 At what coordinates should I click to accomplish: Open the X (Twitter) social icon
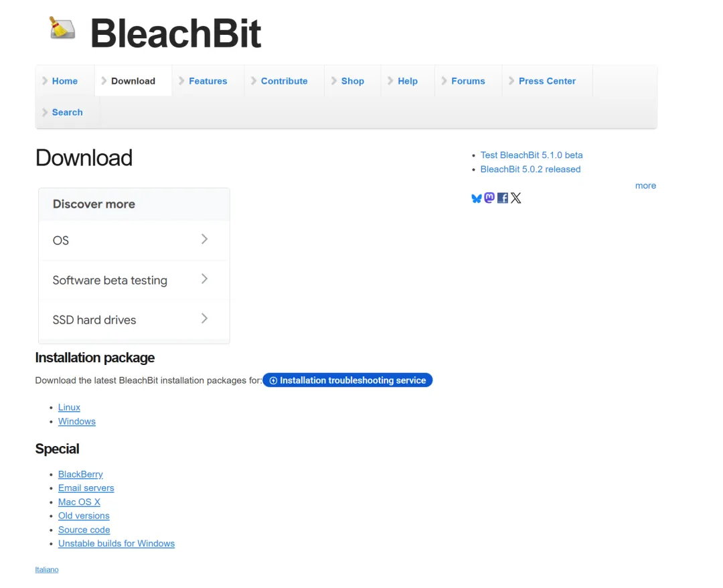(x=516, y=198)
